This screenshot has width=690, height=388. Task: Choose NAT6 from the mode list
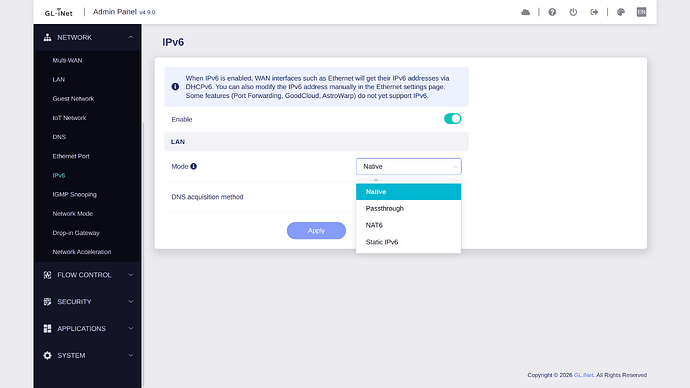pyautogui.click(x=408, y=225)
